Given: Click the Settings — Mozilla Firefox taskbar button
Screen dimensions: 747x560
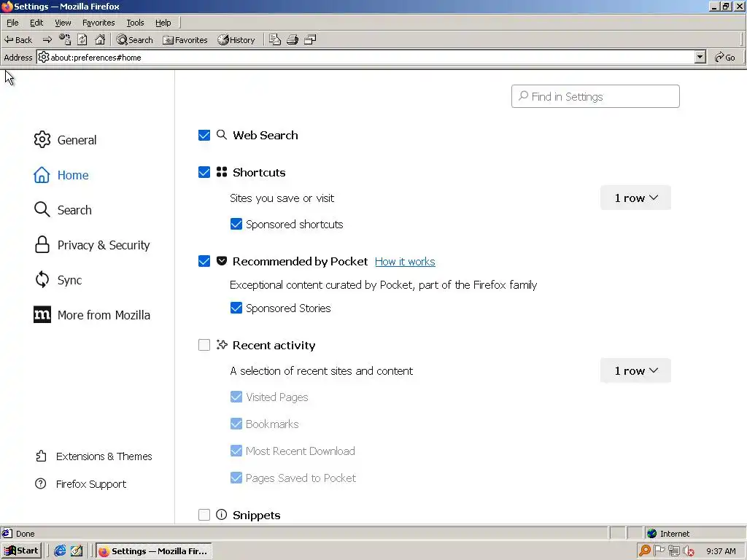Looking at the screenshot, I should [x=154, y=551].
